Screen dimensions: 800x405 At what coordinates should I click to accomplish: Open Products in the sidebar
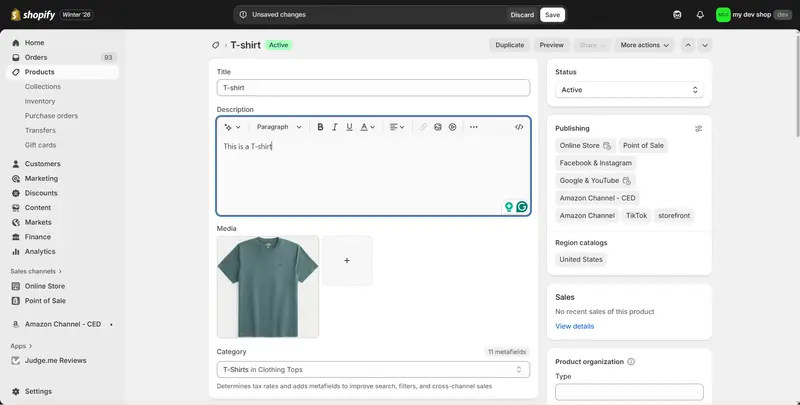tap(39, 72)
